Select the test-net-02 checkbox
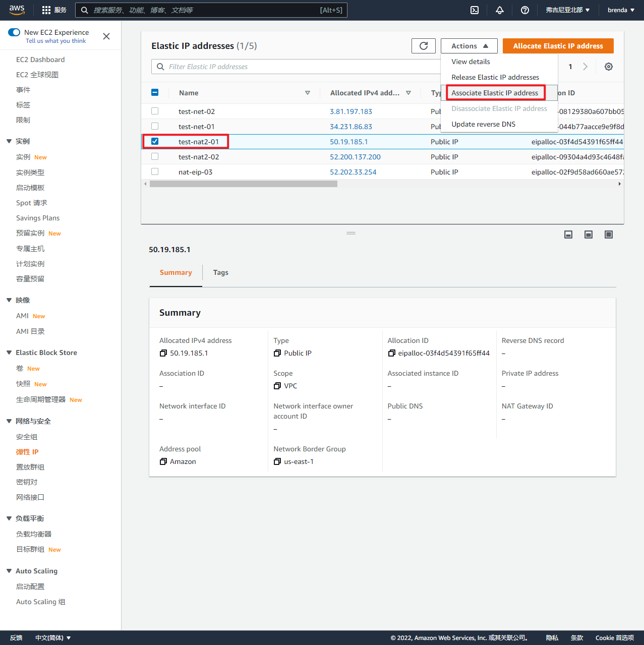 [155, 111]
